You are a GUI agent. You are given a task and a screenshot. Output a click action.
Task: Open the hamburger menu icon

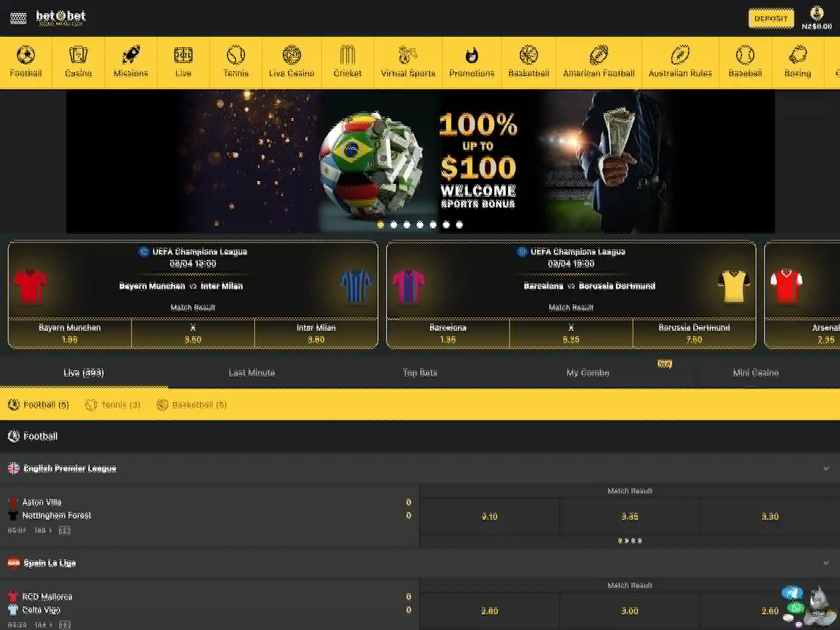pos(18,18)
